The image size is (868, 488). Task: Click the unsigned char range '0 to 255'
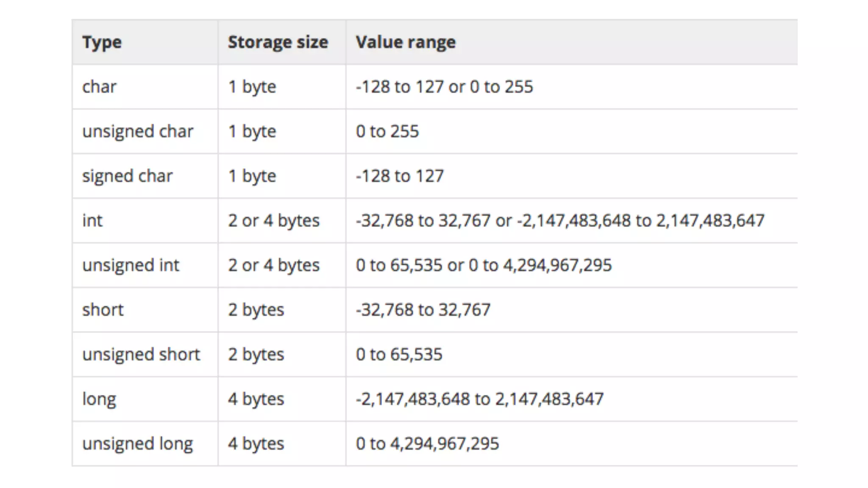click(387, 131)
